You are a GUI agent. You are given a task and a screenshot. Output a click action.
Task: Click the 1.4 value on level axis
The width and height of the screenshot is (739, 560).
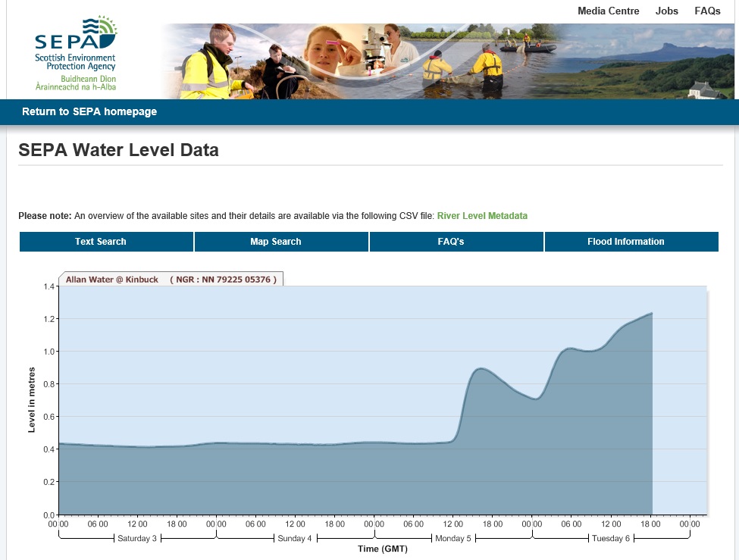click(x=49, y=286)
